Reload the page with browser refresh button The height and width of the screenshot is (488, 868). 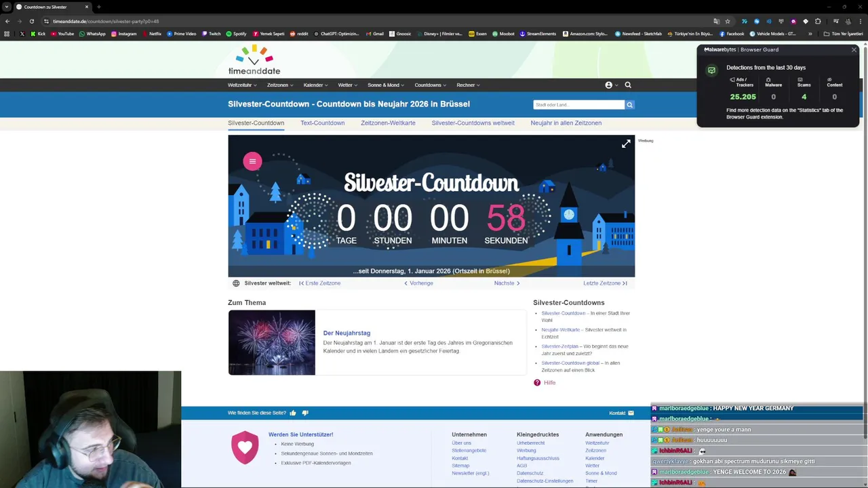tap(31, 21)
